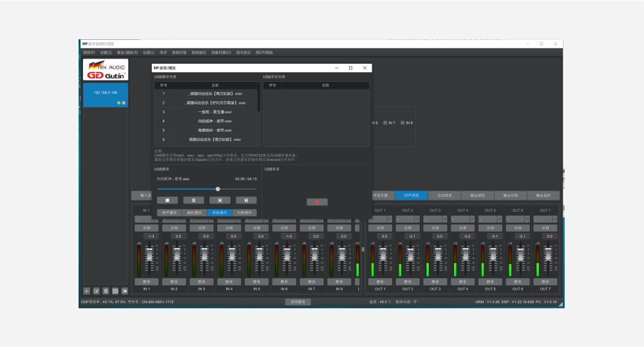644x347 pixels.
Task: Open the OUT 3 channel dropdown
Action: click(x=435, y=220)
